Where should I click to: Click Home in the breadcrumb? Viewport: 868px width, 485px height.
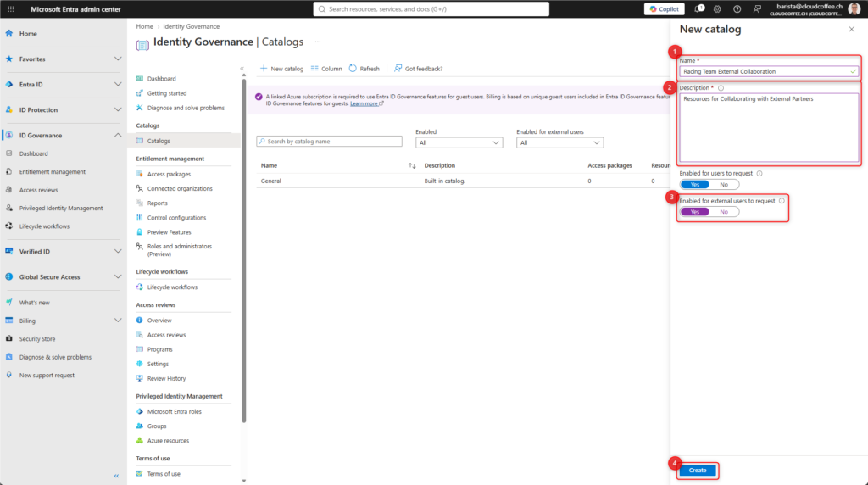coord(144,26)
